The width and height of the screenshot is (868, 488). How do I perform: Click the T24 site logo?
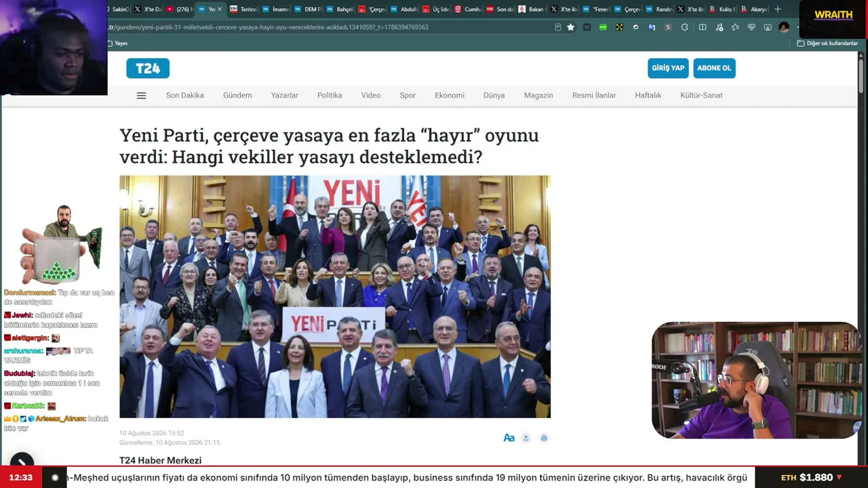coord(148,68)
